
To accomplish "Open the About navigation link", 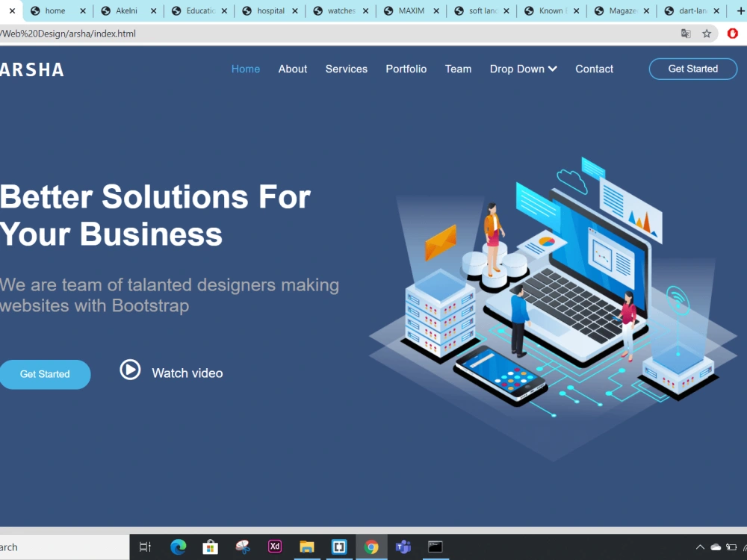I will point(292,69).
